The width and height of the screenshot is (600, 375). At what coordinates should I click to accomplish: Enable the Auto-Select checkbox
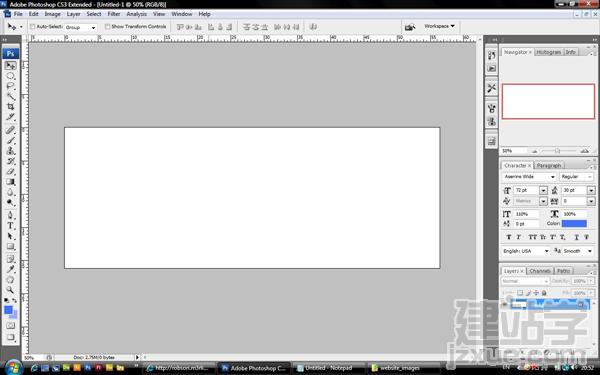point(33,26)
